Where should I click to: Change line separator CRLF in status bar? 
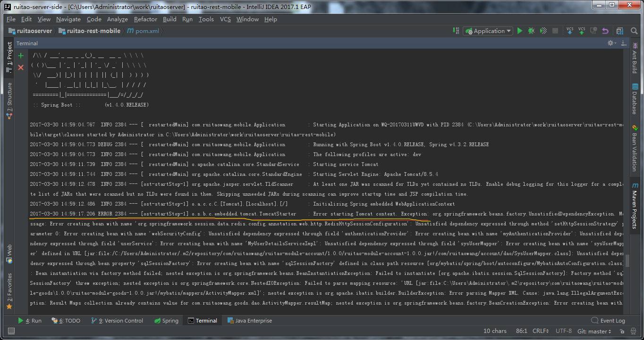tap(541, 331)
